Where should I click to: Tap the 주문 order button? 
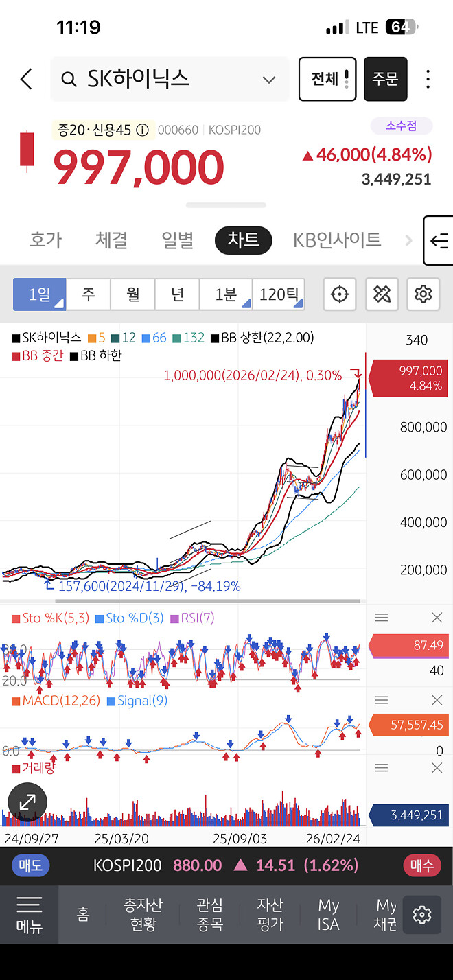point(386,79)
